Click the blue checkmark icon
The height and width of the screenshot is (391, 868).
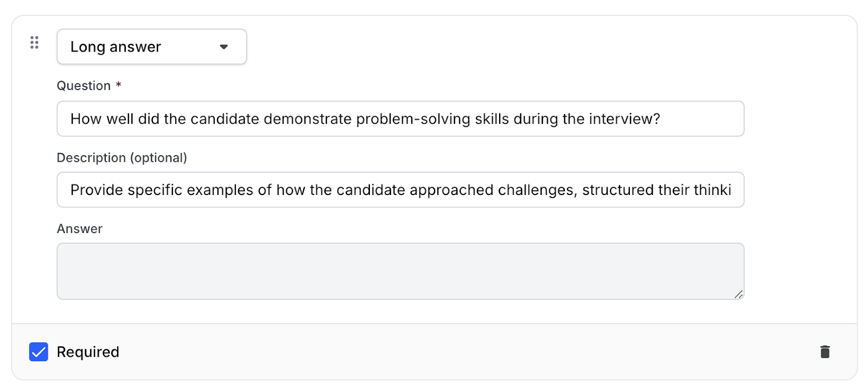[39, 352]
